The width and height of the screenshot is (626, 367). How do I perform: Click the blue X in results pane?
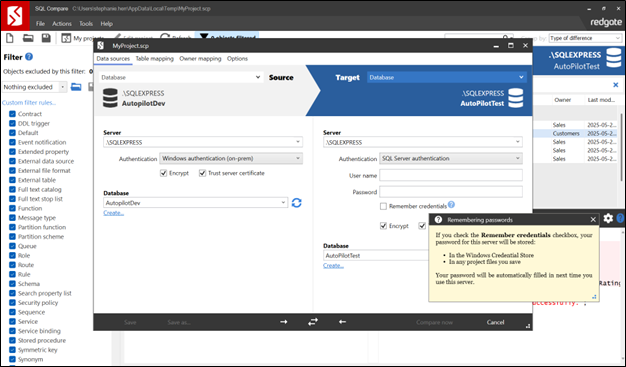coord(616,85)
